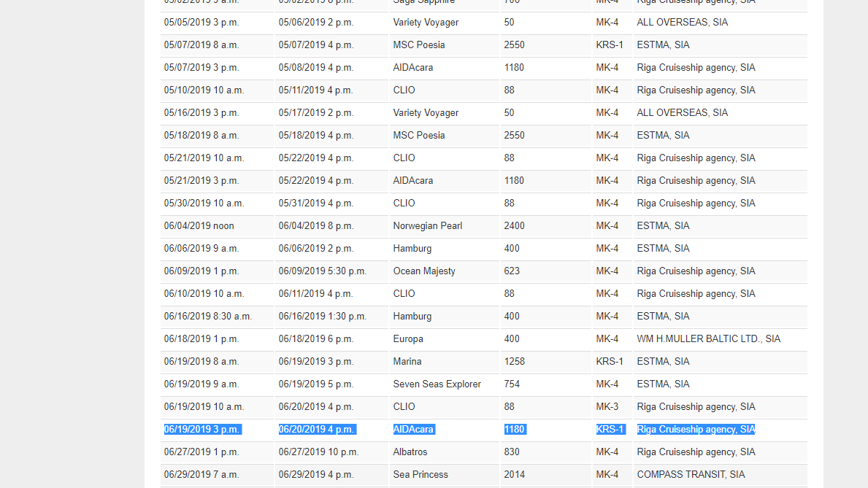Select the 2400 passenger count cell
Screen dimensions: 868x488
coord(514,226)
